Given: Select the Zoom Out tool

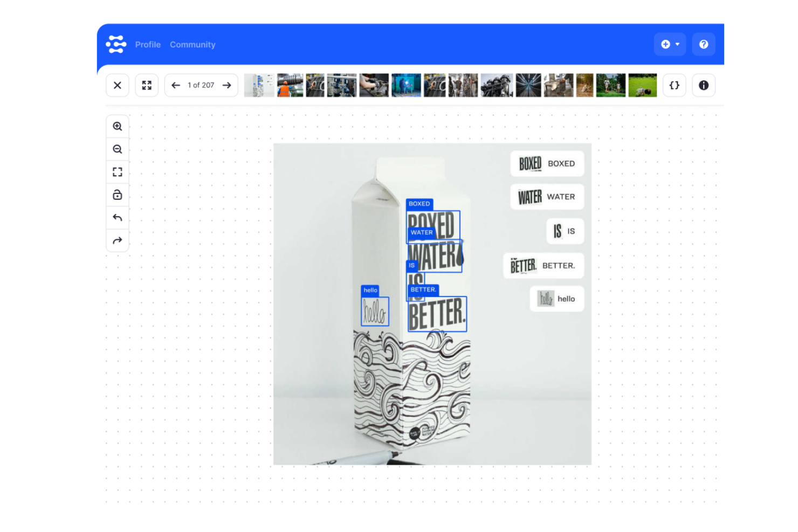Looking at the screenshot, I should click(x=118, y=149).
